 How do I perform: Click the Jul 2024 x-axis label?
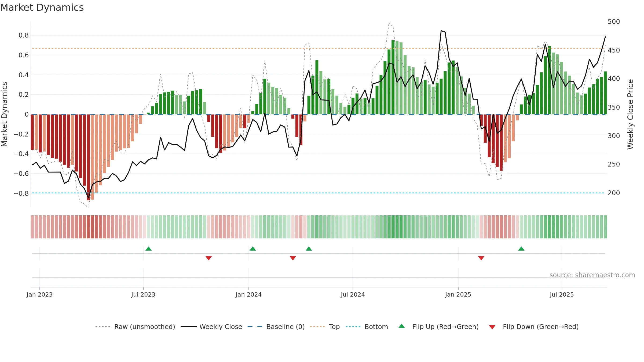353,294
